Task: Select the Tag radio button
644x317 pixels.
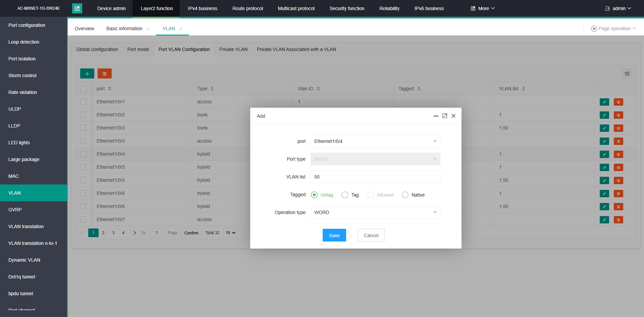Action: pyautogui.click(x=345, y=195)
